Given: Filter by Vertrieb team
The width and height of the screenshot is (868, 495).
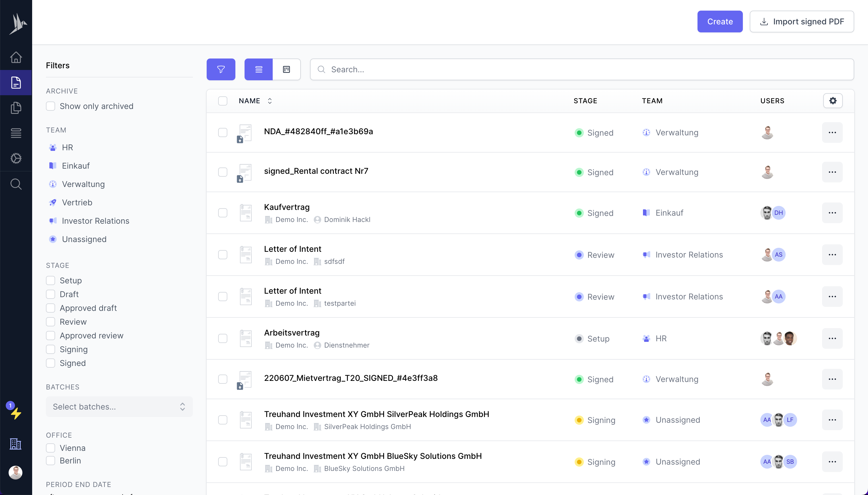Looking at the screenshot, I should (77, 203).
